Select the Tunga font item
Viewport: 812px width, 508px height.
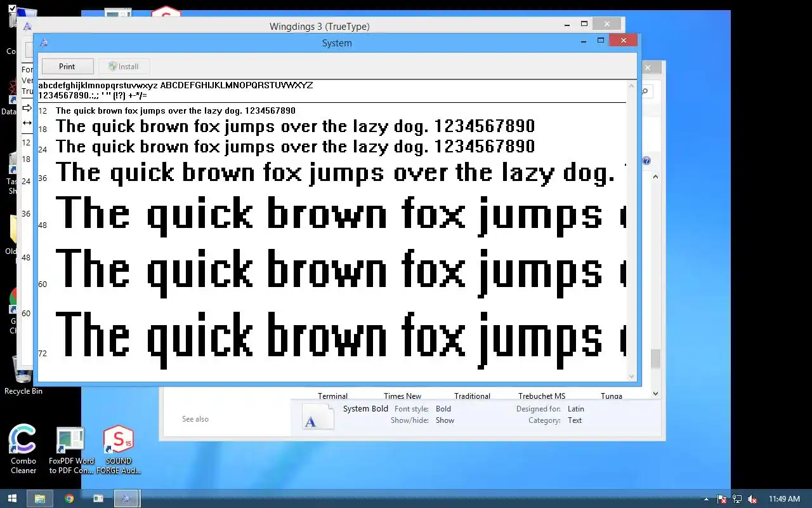point(612,396)
